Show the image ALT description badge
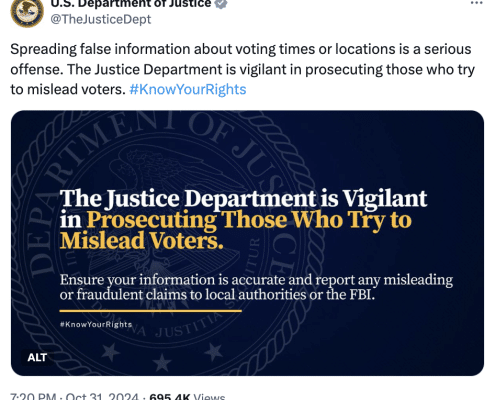 (x=37, y=357)
